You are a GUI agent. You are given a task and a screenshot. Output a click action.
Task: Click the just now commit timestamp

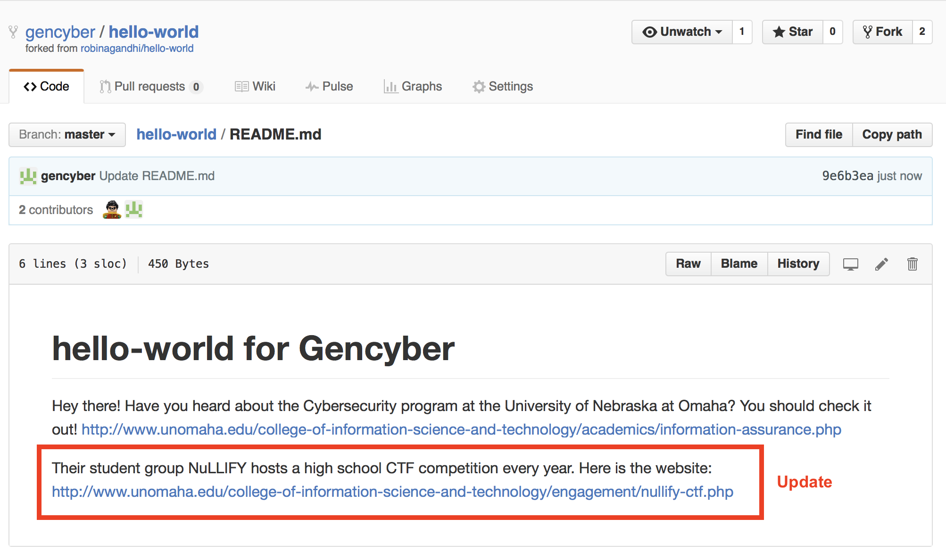click(x=899, y=176)
